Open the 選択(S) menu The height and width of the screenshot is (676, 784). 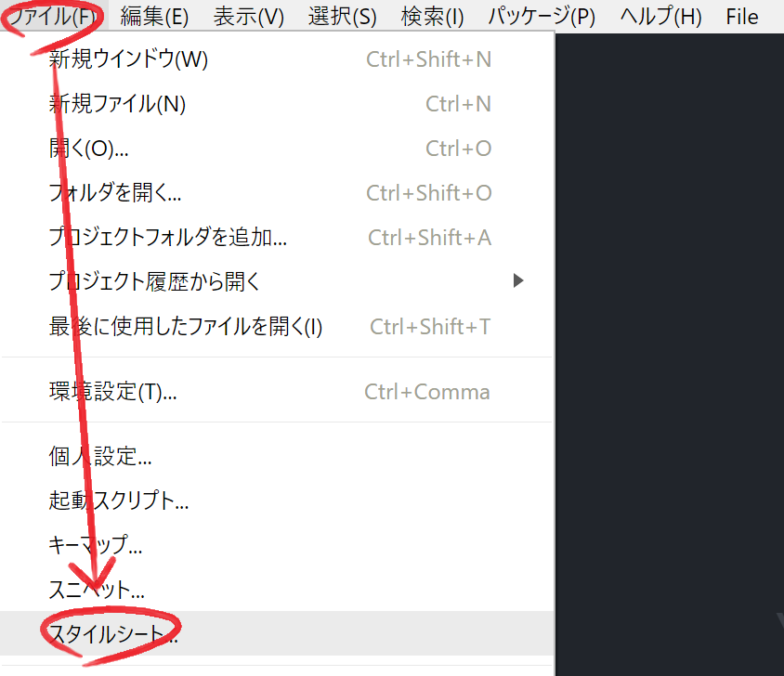click(x=343, y=17)
